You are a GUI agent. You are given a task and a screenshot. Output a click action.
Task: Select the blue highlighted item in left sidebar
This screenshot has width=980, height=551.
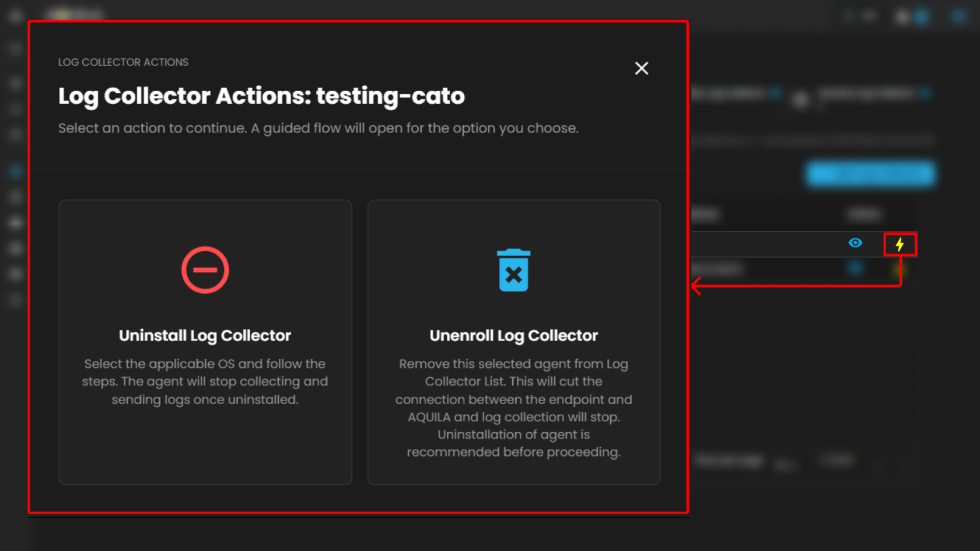pos(16,171)
